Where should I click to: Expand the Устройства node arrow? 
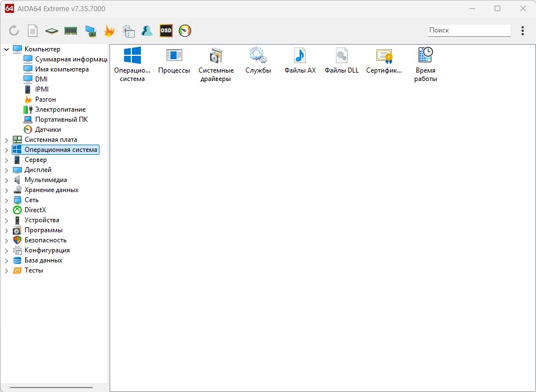(7, 220)
